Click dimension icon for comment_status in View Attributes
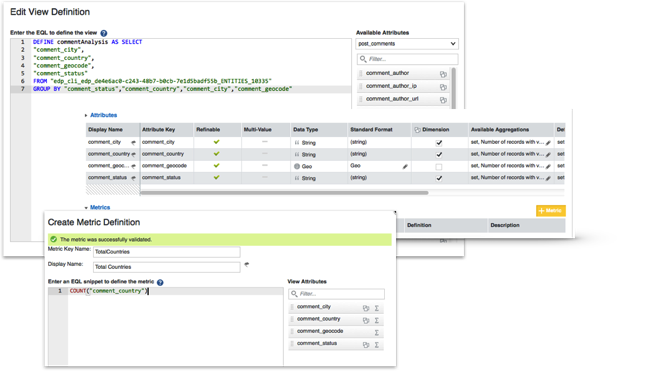The width and height of the screenshot is (650, 371). 366,345
